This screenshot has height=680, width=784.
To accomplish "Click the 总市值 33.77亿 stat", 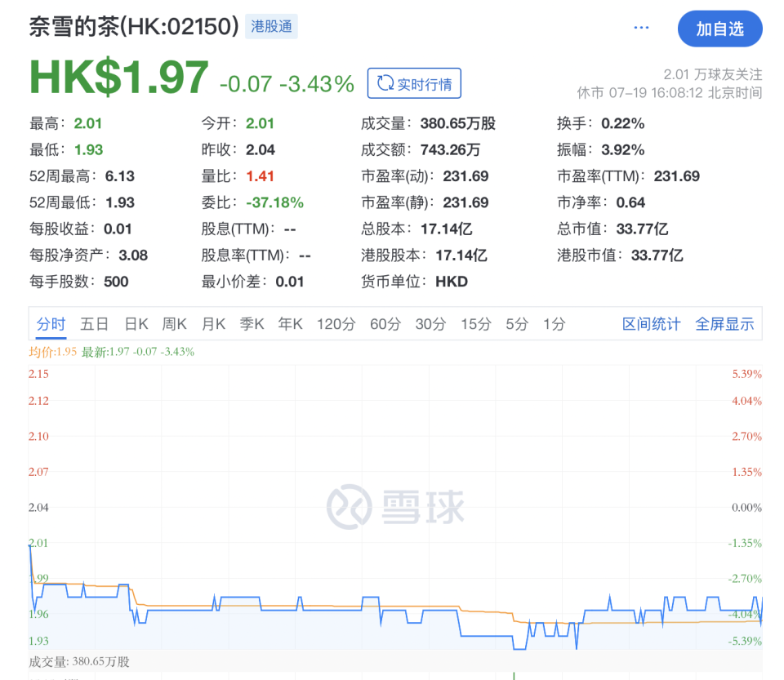I will coord(612,229).
